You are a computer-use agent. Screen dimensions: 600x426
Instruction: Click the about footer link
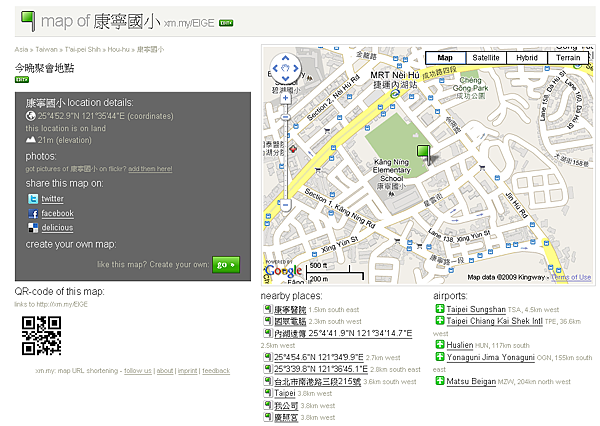click(165, 371)
